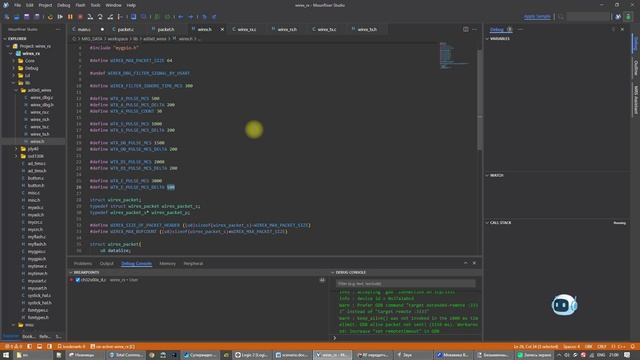This screenshot has width=640, height=360.
Task: Click the navigate back arrow toolbar icon
Action: tap(180, 17)
